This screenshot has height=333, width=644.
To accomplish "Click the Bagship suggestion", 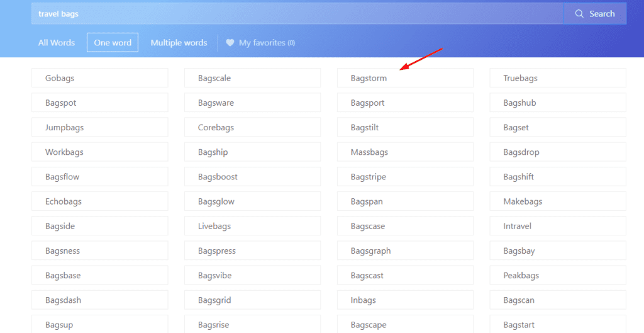I will [x=253, y=152].
